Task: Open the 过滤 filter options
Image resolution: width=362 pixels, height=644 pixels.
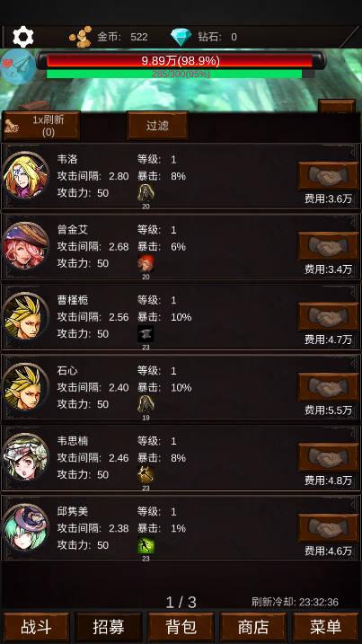Action: 157,125
